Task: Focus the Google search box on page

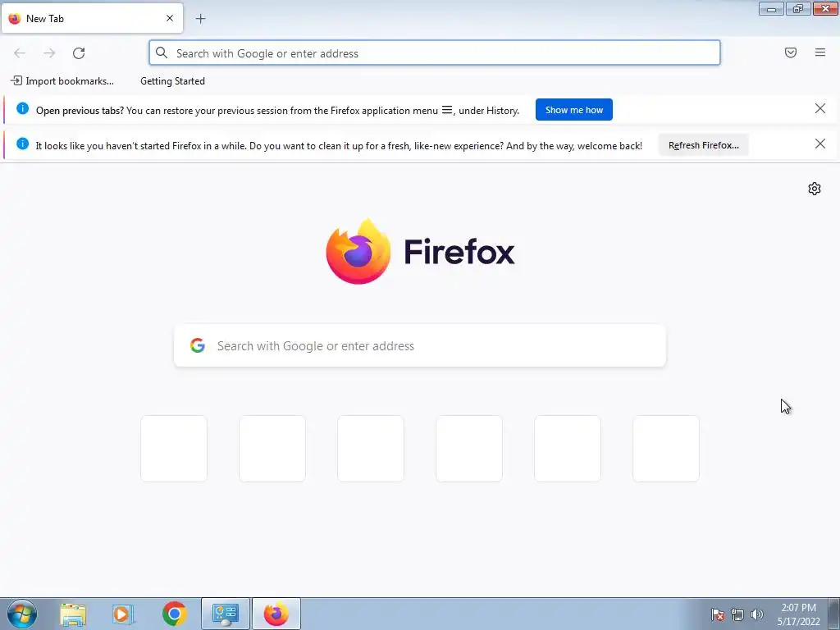Action: point(420,345)
